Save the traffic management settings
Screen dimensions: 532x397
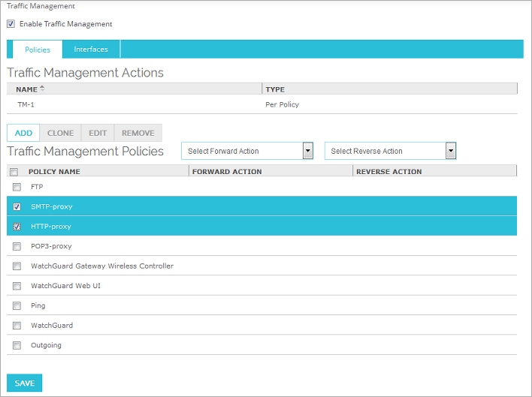(x=25, y=383)
